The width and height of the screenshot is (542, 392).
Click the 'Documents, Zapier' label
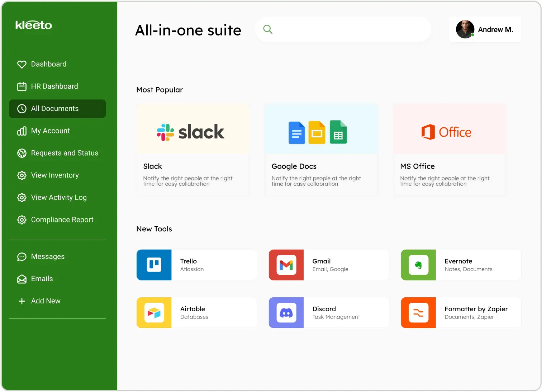pyautogui.click(x=469, y=317)
